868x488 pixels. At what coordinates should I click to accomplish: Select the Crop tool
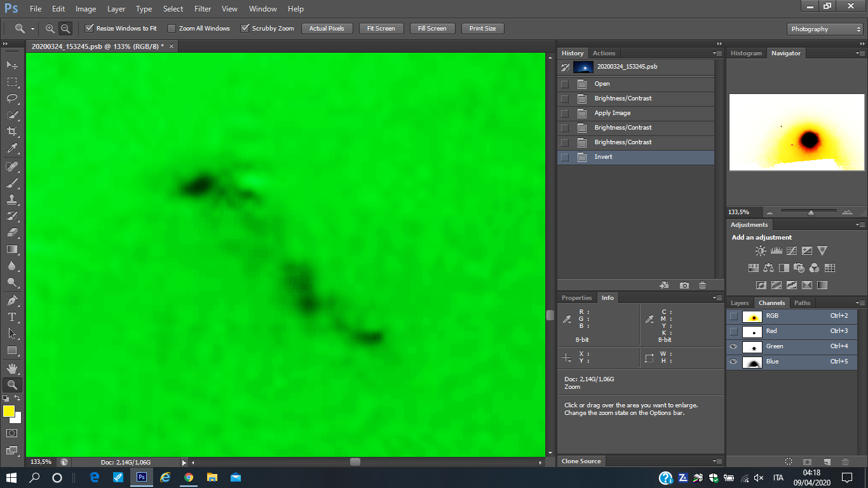(x=11, y=132)
